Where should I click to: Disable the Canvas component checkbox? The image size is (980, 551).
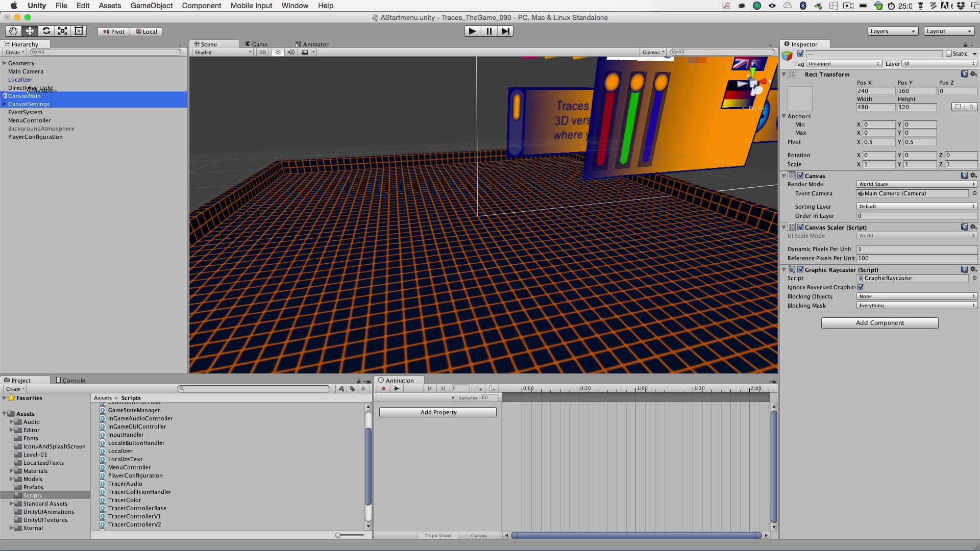click(800, 176)
